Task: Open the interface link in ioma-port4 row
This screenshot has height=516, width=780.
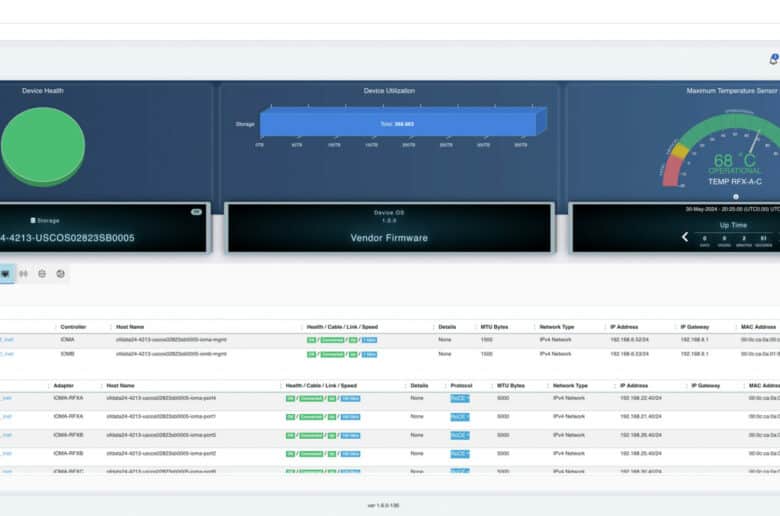Action: 6,399
